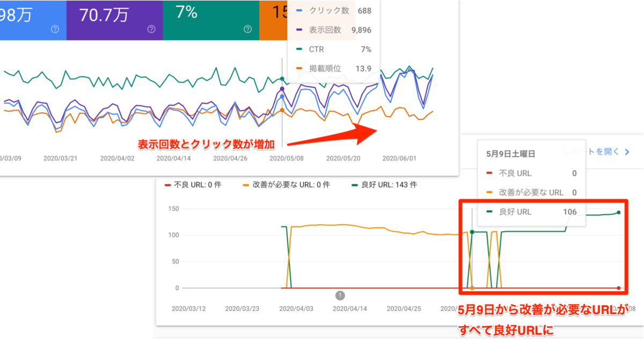Click the numbered annotation marker on the lower chart axis
This screenshot has height=339, width=644.
tap(340, 295)
